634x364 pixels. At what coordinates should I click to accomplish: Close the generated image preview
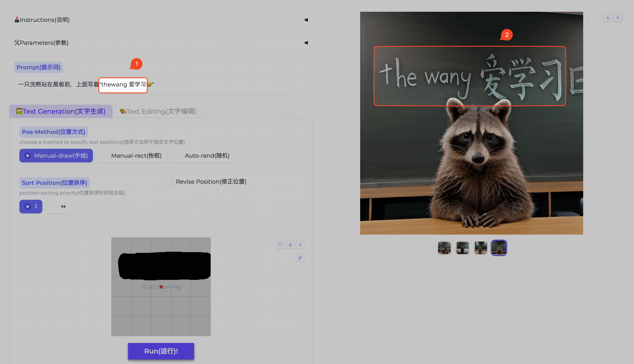(618, 18)
